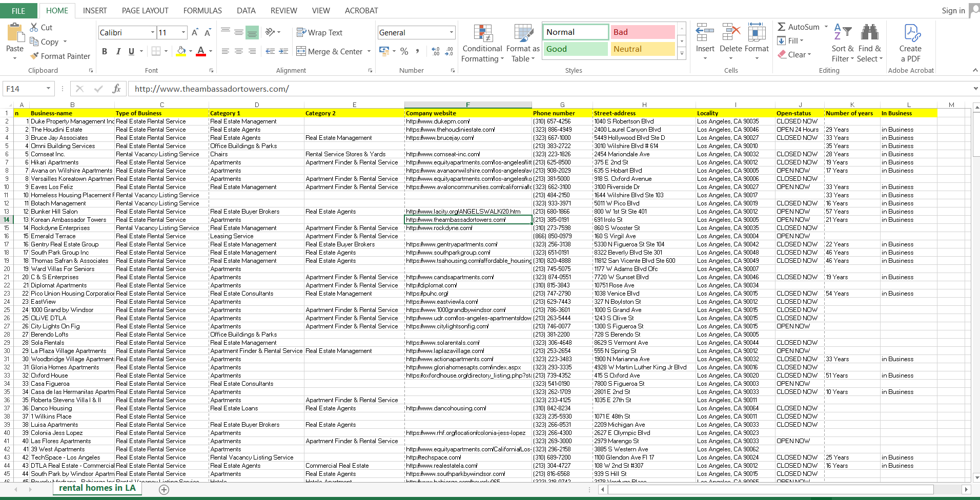Image resolution: width=980 pixels, height=500 pixels.
Task: Open the Insert Function fx button
Action: pyautogui.click(x=116, y=89)
